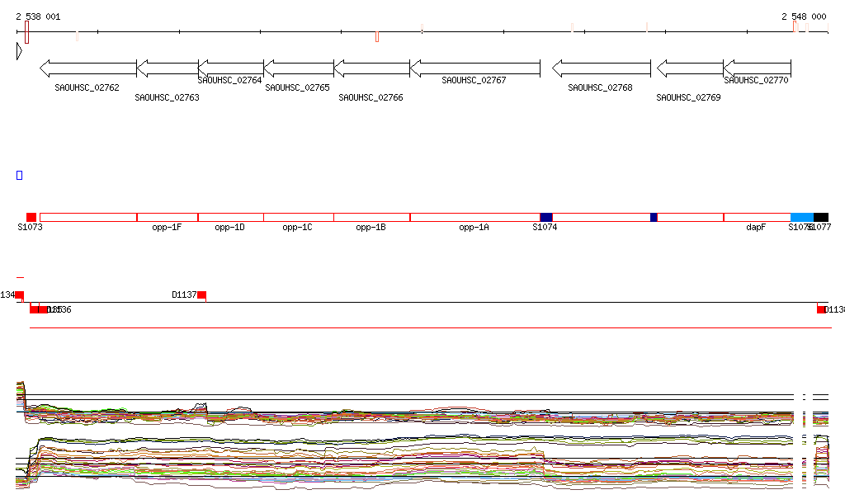Screen dimensions: 845x504
Task: Select the opp-1A transcript segment
Action: 474,217
